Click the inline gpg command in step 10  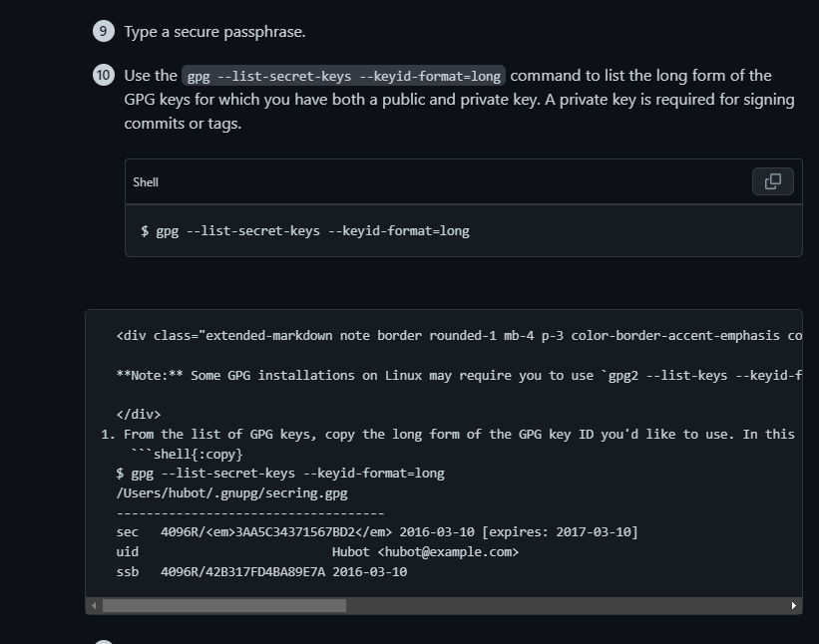(x=344, y=76)
